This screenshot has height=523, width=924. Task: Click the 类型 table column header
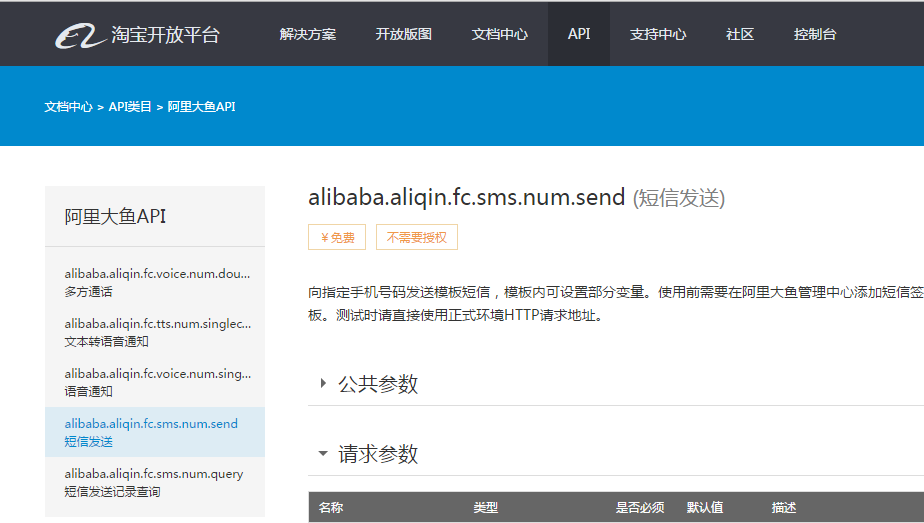[x=486, y=508]
